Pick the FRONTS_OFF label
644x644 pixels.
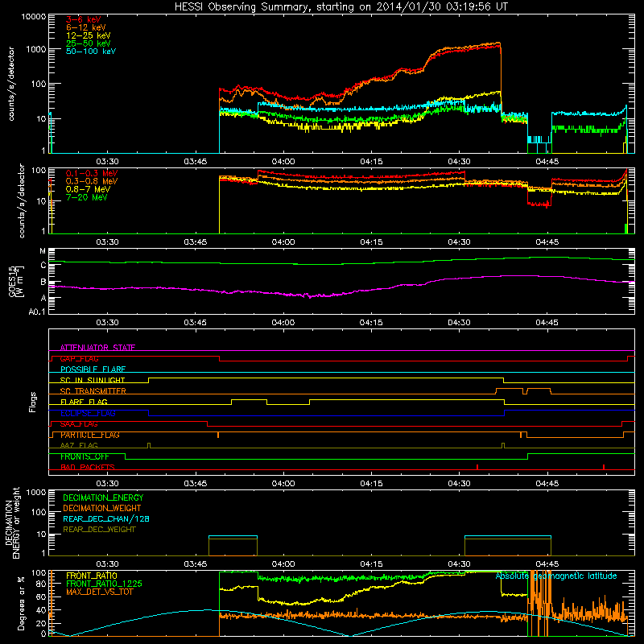coord(85,456)
